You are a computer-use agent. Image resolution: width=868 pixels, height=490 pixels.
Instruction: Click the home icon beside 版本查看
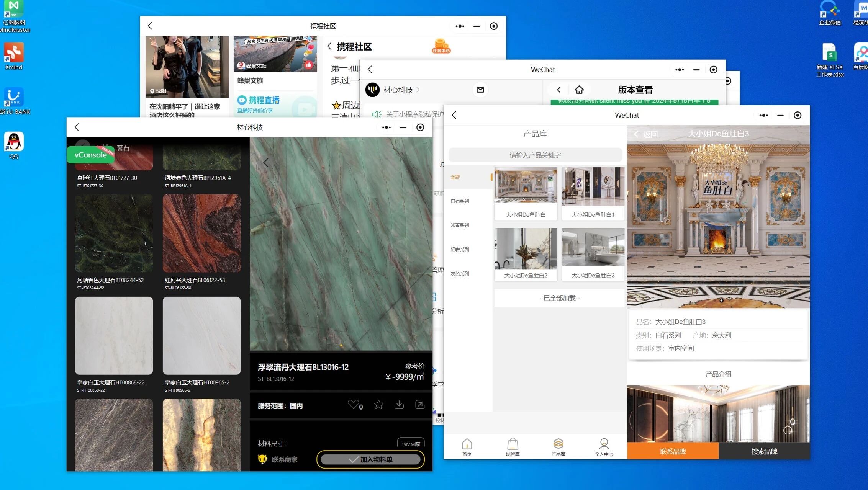[579, 90]
